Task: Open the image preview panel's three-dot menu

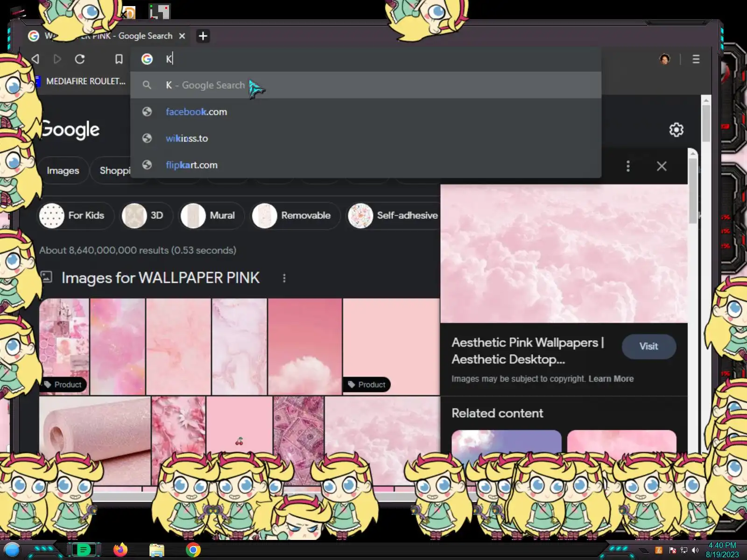Action: coord(628,166)
